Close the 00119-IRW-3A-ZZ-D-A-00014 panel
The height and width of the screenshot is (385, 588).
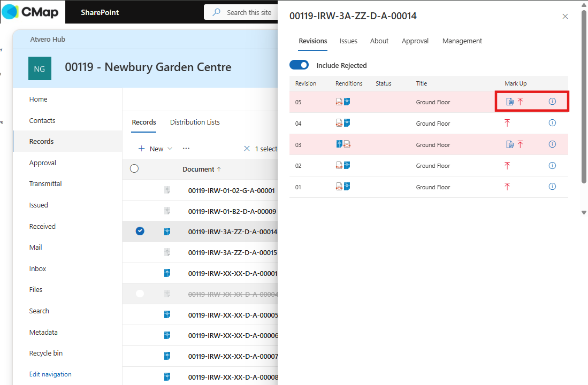click(565, 16)
